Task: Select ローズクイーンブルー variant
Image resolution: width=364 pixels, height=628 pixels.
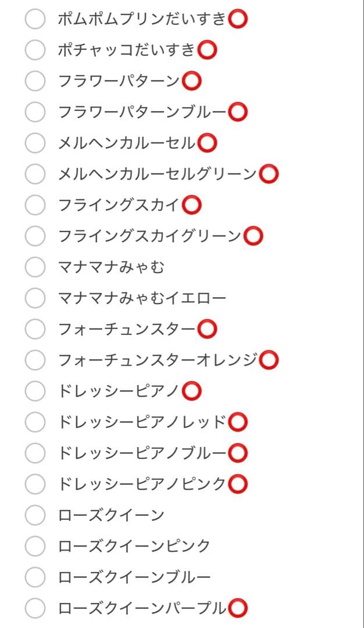Action: [x=34, y=577]
